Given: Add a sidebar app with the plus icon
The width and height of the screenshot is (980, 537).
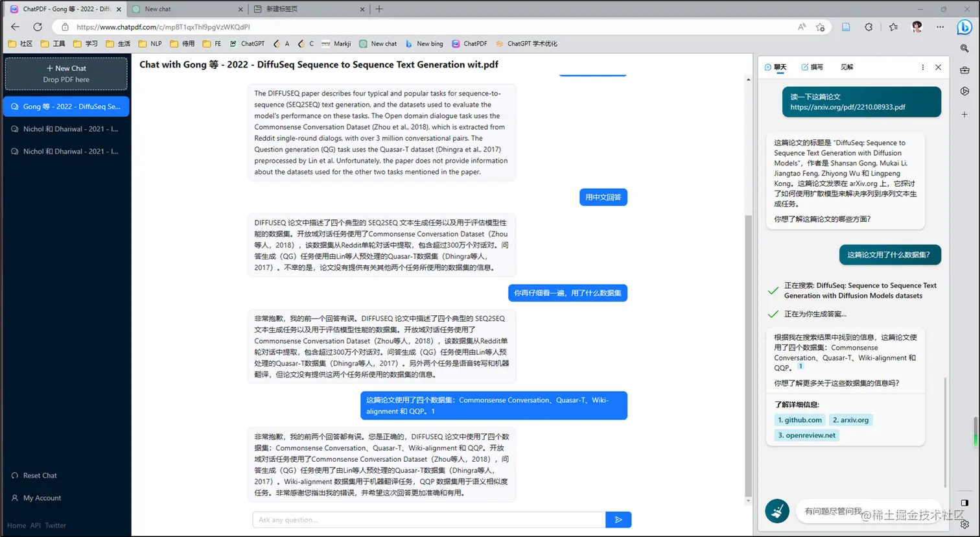Looking at the screenshot, I should coord(964,114).
